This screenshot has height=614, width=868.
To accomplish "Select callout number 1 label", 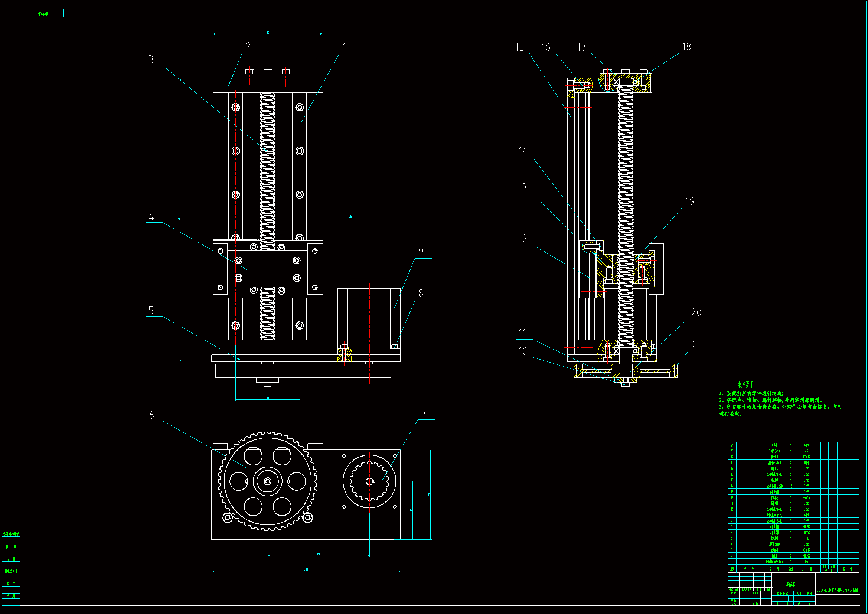I will click(345, 46).
